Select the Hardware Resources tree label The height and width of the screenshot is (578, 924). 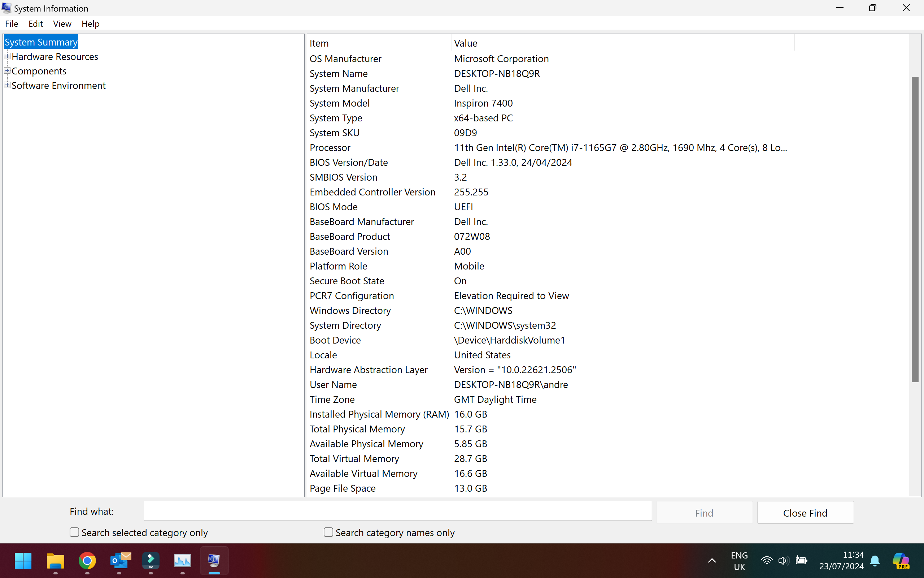point(55,57)
